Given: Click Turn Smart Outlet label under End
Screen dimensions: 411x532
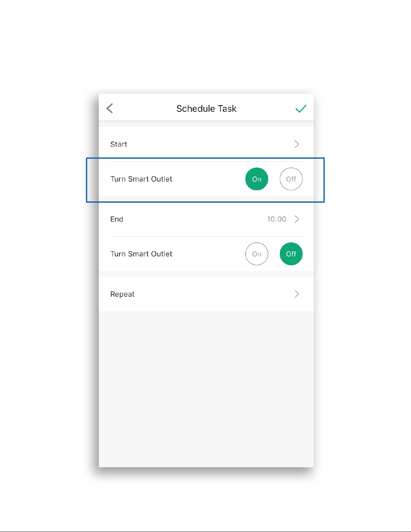Looking at the screenshot, I should [x=141, y=254].
